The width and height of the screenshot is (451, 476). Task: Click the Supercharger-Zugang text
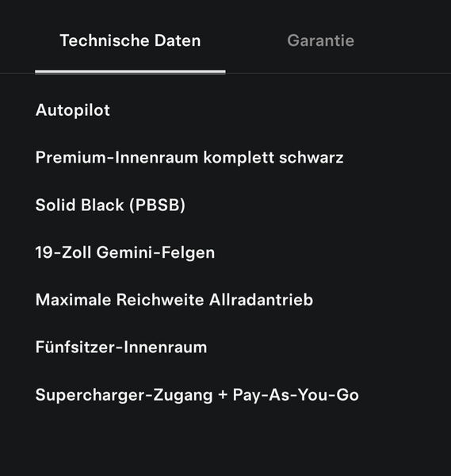pyautogui.click(x=124, y=395)
